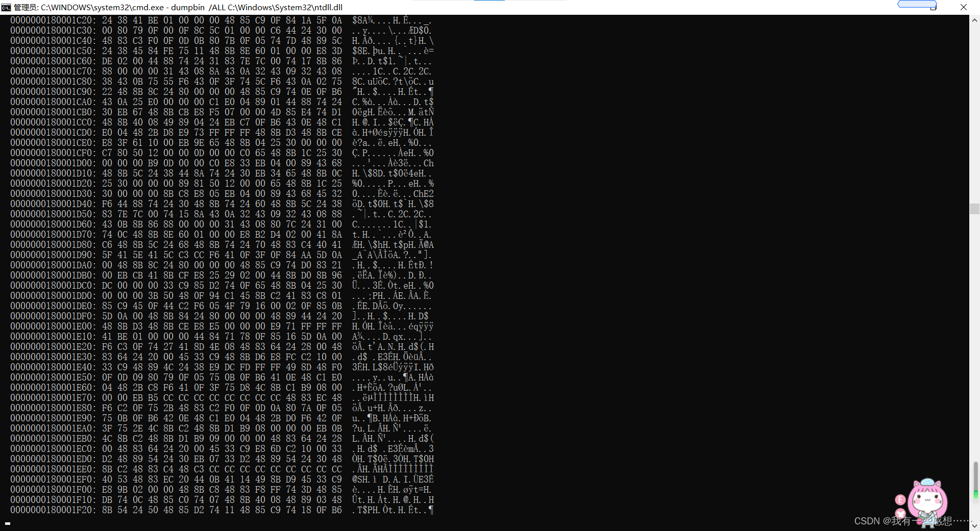Click the blue hexagonal overlay in title bar
Screen dimensions: 980x531
[x=917, y=4]
